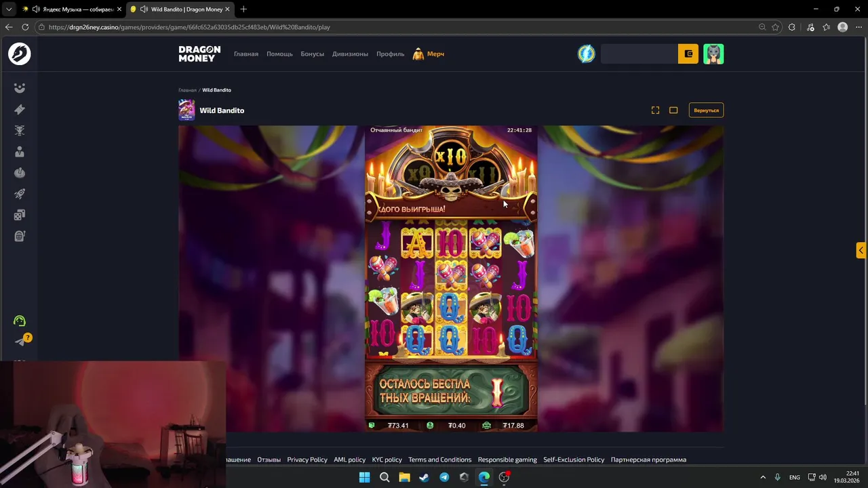868x488 pixels.
Task: Switch to the wide theater view icon
Action: [673, 110]
